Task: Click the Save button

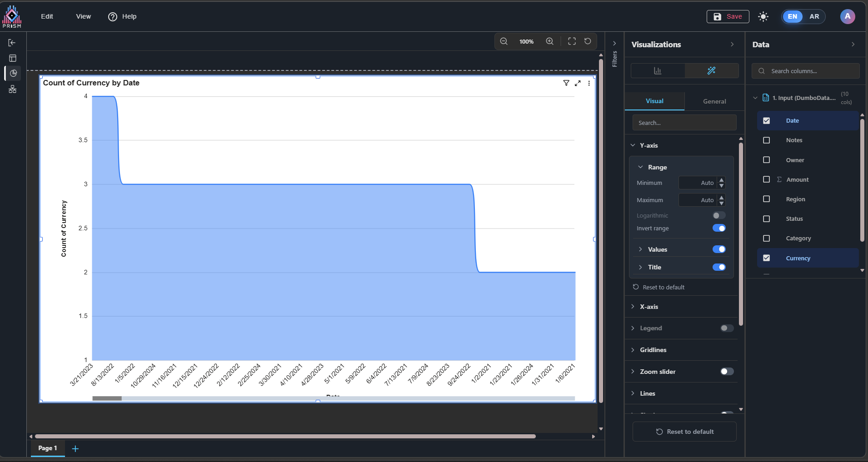Action: point(728,17)
